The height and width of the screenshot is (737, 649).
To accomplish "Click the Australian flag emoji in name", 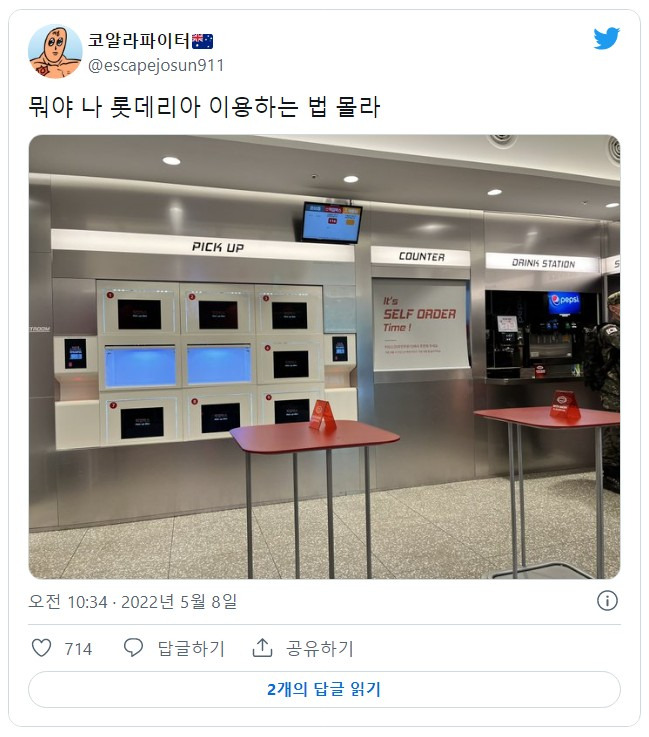I will [203, 41].
